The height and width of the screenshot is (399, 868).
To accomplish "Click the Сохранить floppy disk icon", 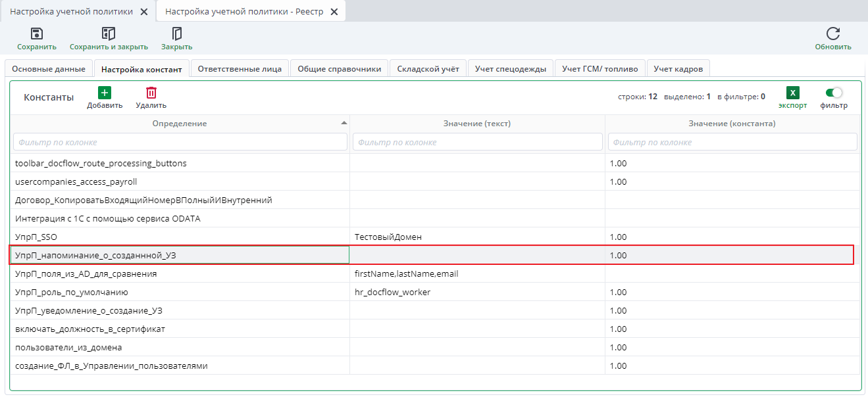I will [x=37, y=34].
